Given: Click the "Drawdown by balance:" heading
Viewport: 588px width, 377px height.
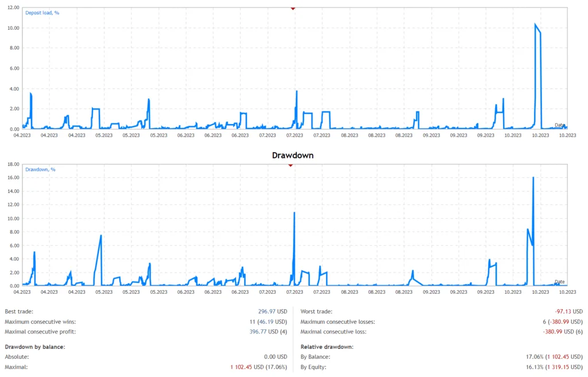Looking at the screenshot, I should [x=34, y=346].
